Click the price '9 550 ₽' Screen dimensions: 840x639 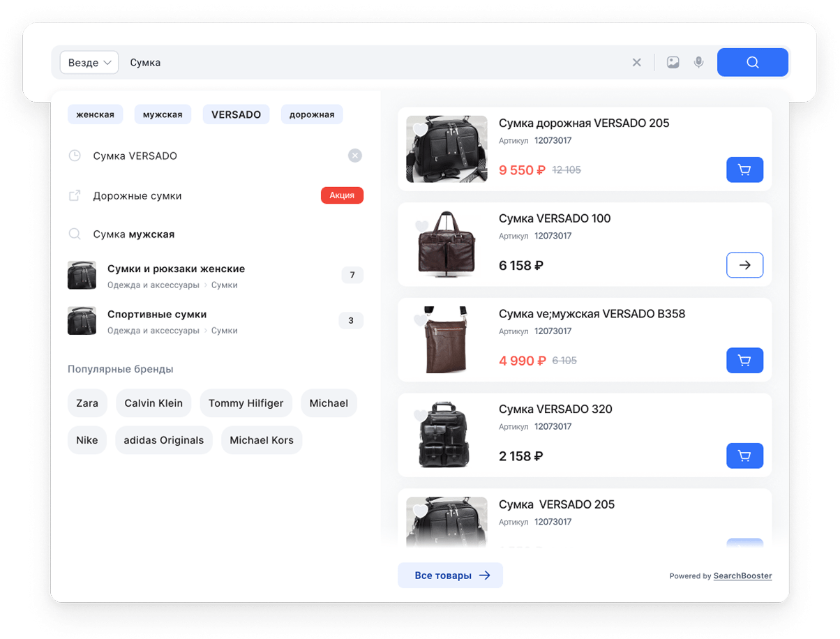(x=522, y=170)
